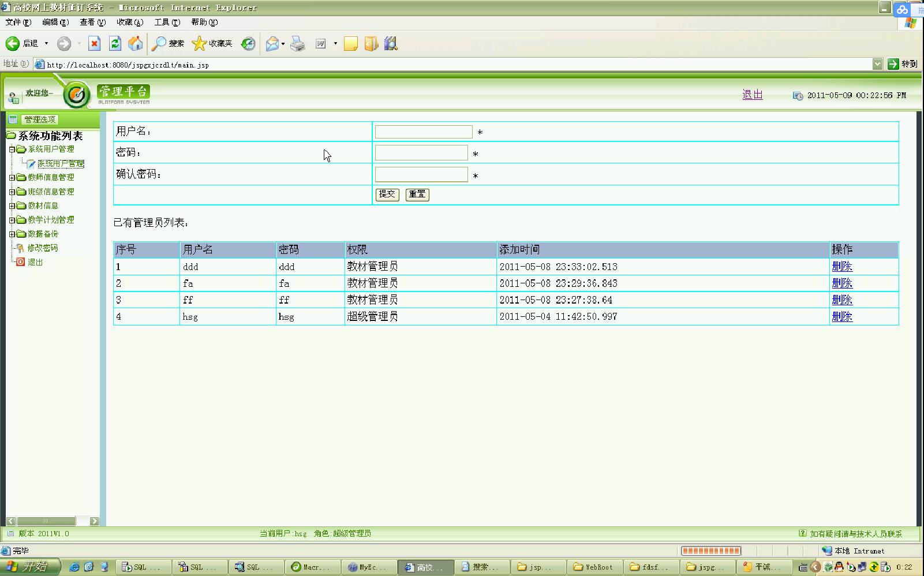Click the yellow note toolbar icon
The width and height of the screenshot is (924, 576).
350,43
